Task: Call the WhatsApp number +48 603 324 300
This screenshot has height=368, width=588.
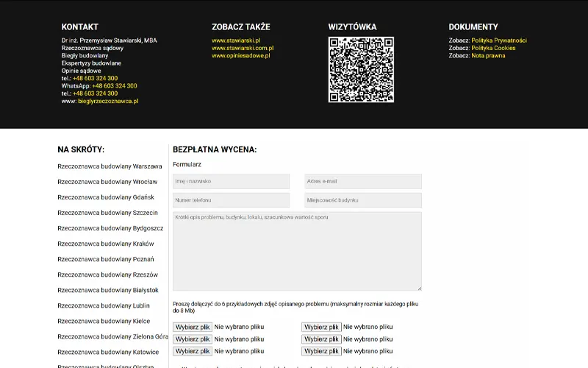Action: [x=114, y=86]
